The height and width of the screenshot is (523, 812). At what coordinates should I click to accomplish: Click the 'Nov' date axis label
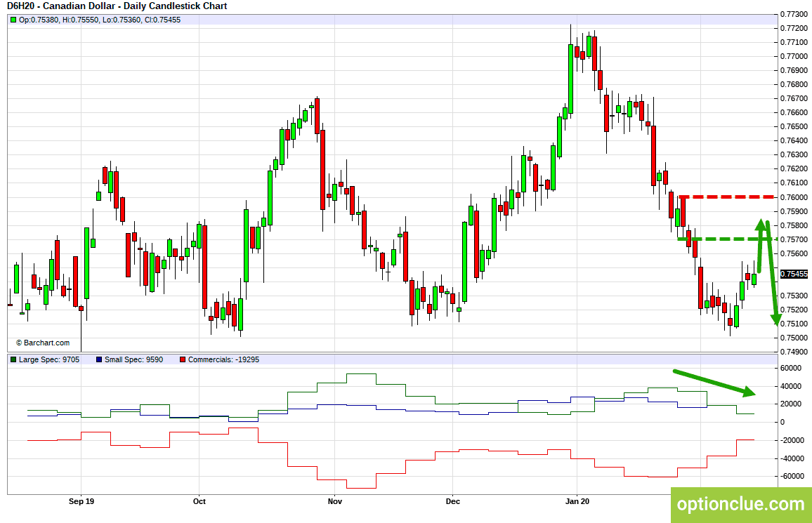tap(335, 501)
